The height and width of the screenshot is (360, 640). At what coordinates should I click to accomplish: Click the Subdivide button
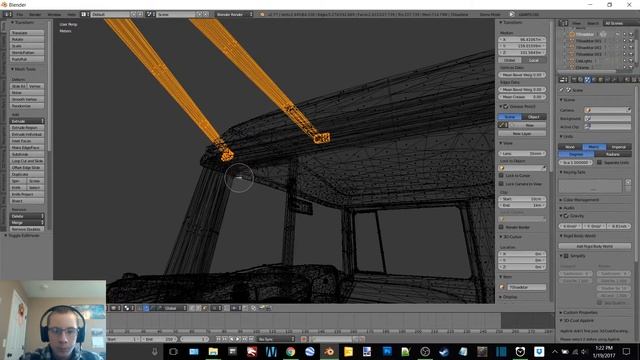(27, 154)
